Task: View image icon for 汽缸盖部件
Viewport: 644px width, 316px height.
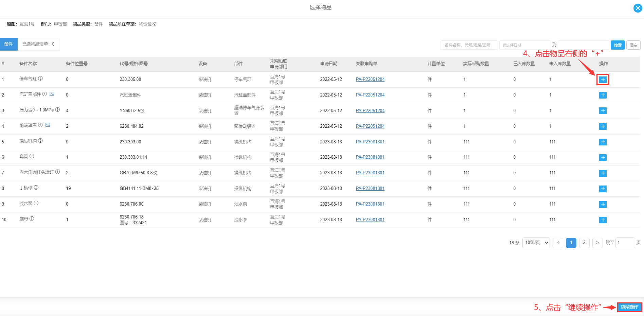Action: pos(52,94)
